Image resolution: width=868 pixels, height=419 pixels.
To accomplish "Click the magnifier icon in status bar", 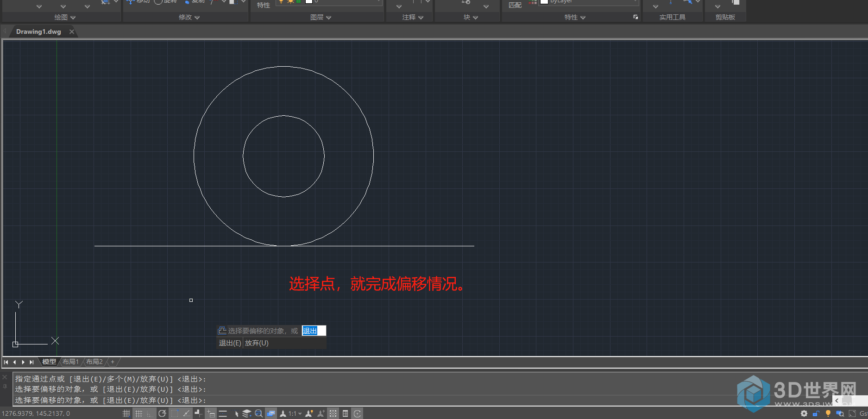I will click(x=259, y=413).
